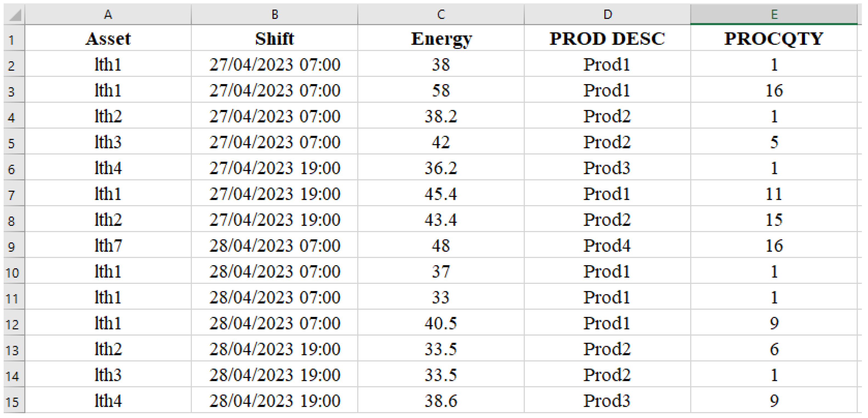Click the Shift header cell
Screen dimensions: 868x418
pyautogui.click(x=275, y=38)
